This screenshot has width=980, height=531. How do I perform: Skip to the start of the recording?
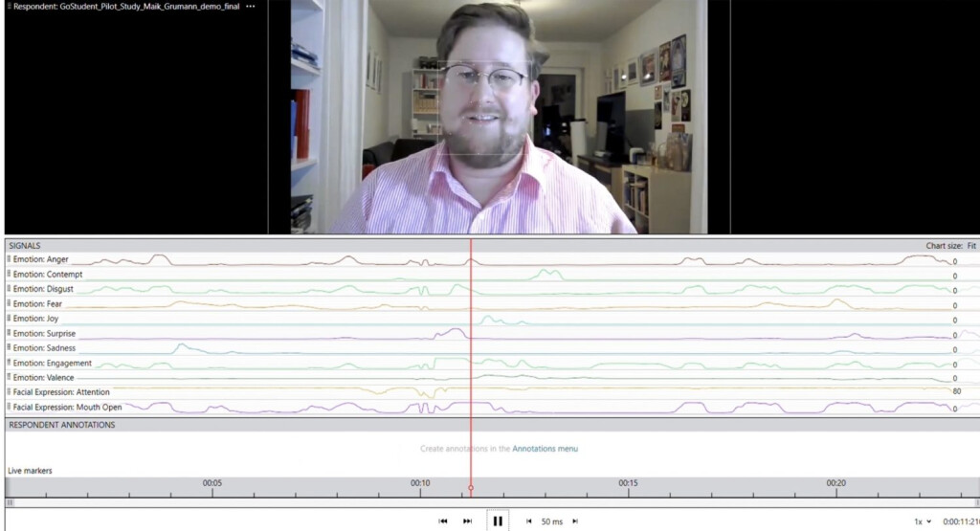443,521
